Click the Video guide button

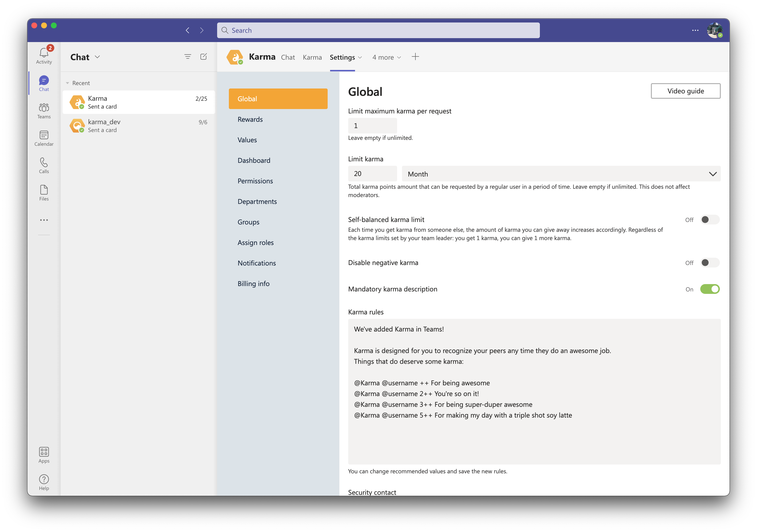[685, 91]
